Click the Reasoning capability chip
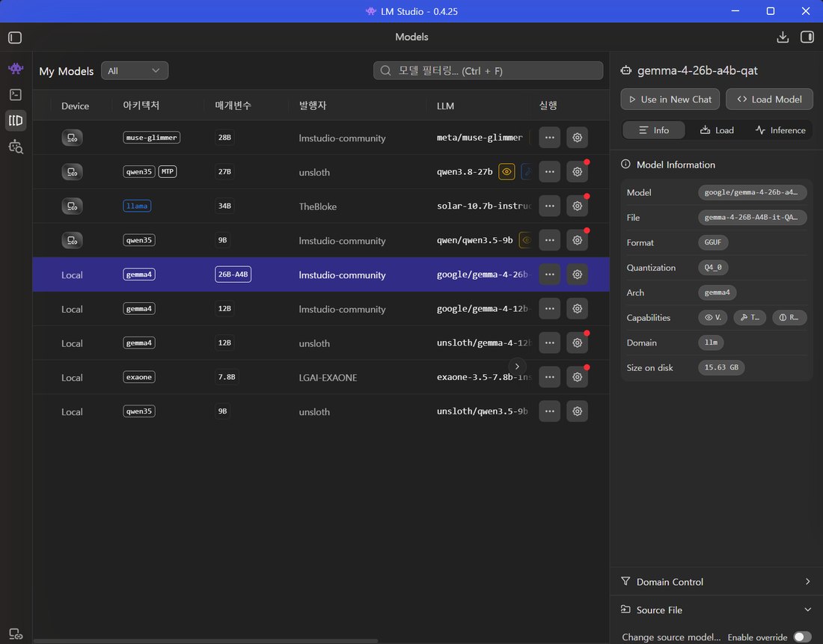Screen dimensions: 823x644 coord(789,318)
